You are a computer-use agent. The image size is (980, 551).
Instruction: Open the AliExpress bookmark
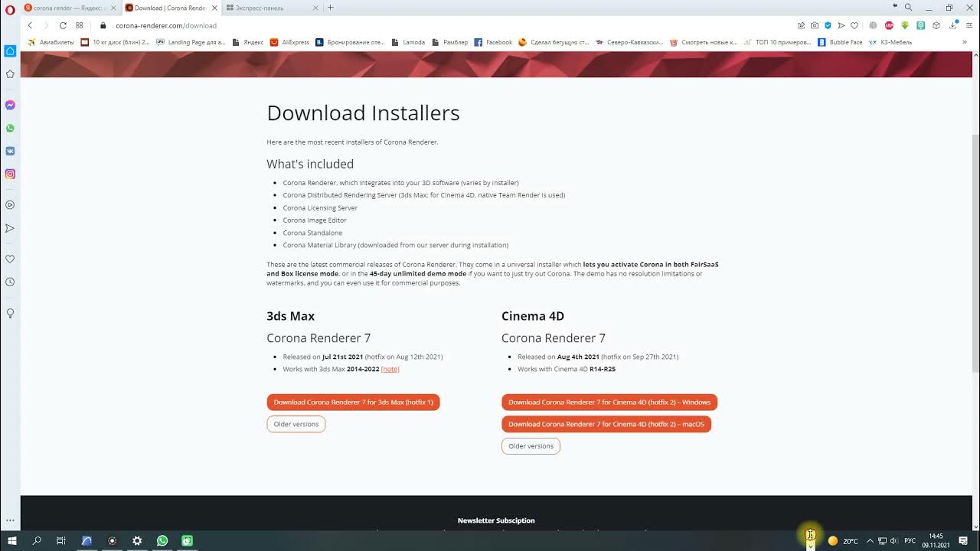click(289, 42)
